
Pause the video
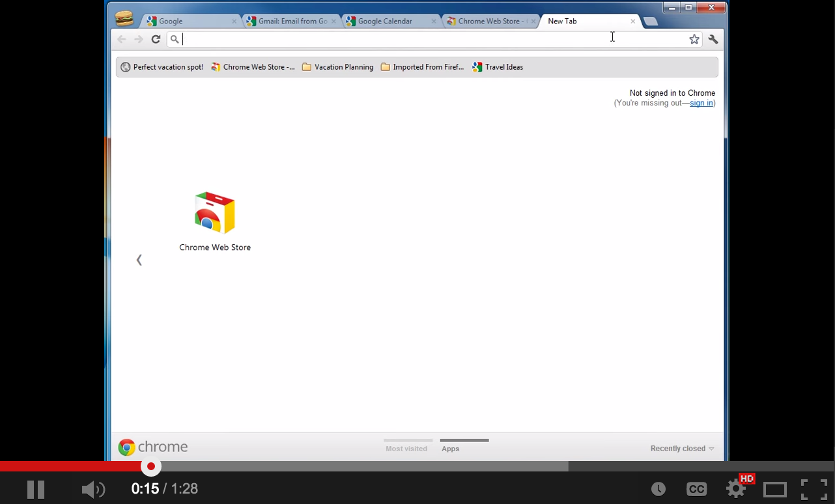coord(36,489)
